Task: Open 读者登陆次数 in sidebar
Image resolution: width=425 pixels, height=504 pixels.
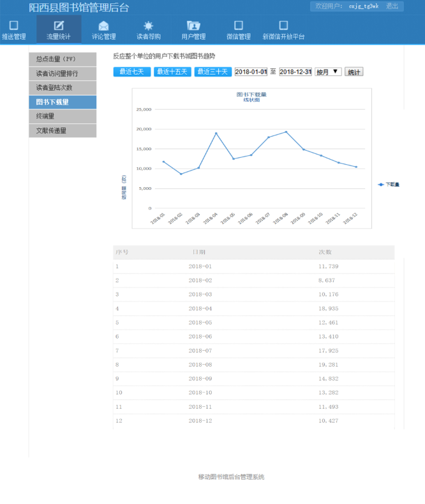Action: pos(63,88)
